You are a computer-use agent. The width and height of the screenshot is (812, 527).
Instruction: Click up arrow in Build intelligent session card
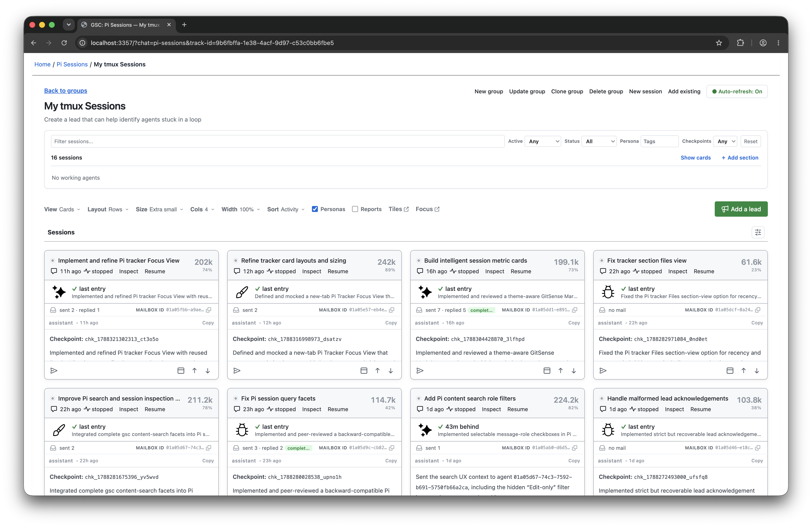pos(561,371)
